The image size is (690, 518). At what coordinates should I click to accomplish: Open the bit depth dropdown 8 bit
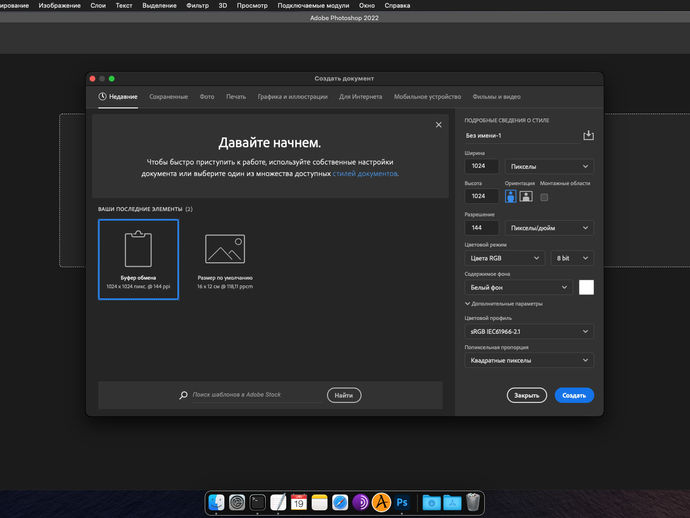coord(572,258)
